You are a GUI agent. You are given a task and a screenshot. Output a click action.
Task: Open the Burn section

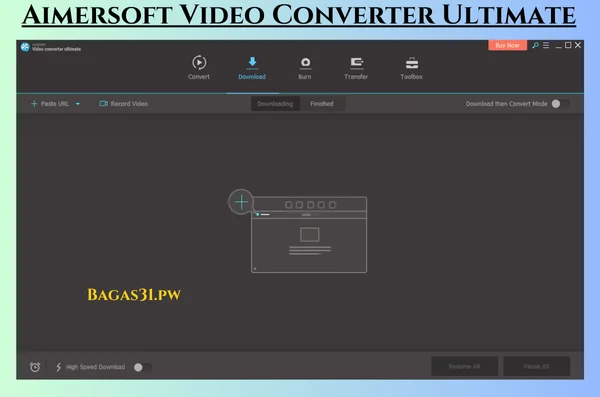point(305,68)
